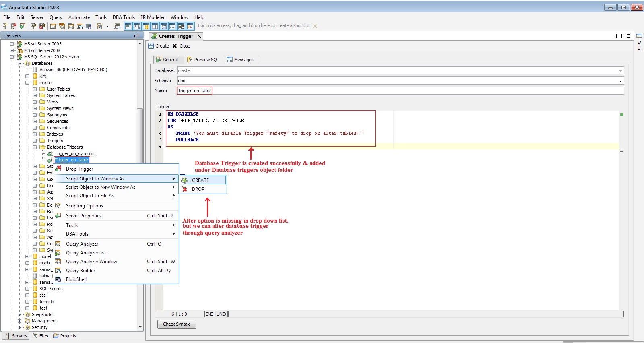Screen dimensions: 644x343
Task: Open Server Properties from context menu
Action: click(x=117, y=216)
